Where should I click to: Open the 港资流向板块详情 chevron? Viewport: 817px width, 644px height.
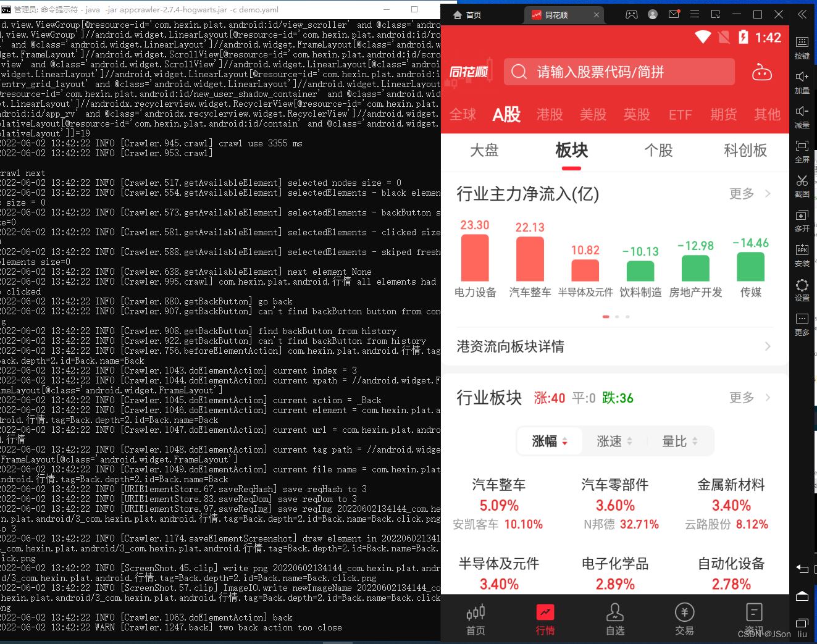pos(768,346)
